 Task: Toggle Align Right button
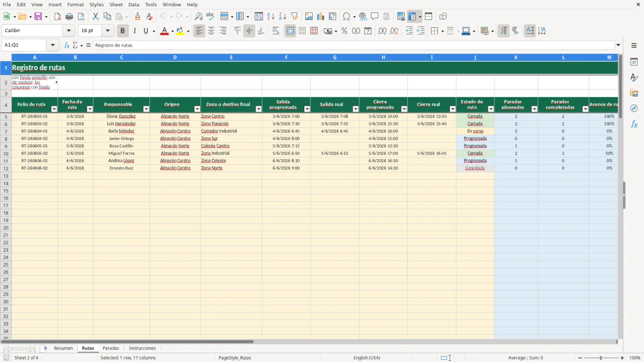[x=223, y=31]
